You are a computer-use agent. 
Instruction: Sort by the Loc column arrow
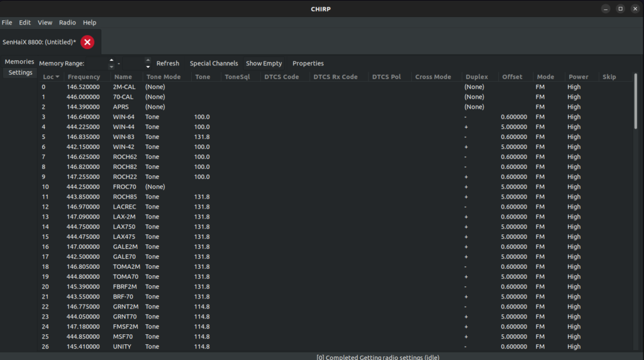click(58, 77)
